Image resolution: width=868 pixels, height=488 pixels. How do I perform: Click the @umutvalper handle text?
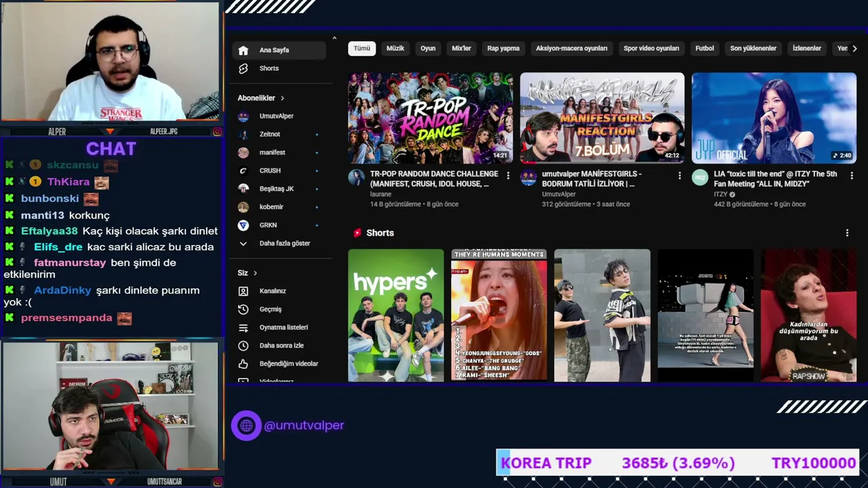[x=304, y=426]
